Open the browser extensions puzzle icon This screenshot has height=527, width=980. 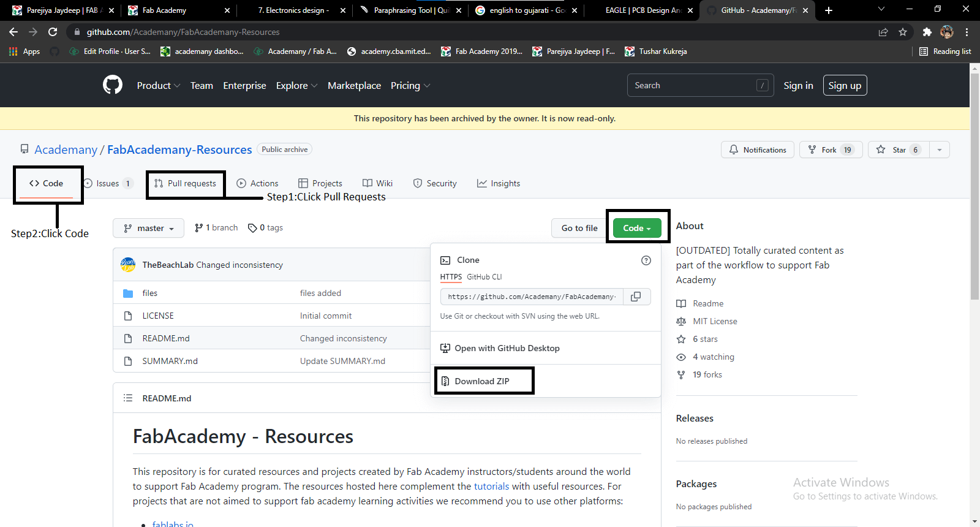coord(927,32)
